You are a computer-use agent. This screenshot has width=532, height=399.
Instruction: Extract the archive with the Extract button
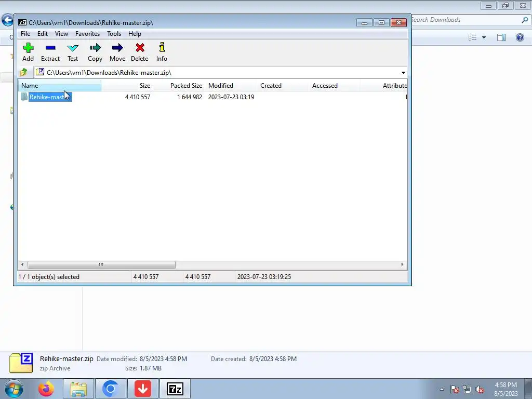click(50, 52)
